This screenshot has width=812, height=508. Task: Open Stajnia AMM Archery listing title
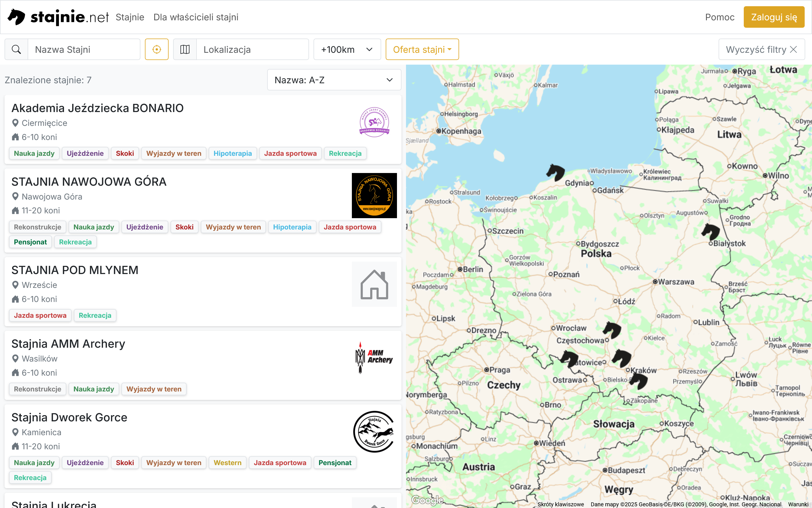point(68,343)
